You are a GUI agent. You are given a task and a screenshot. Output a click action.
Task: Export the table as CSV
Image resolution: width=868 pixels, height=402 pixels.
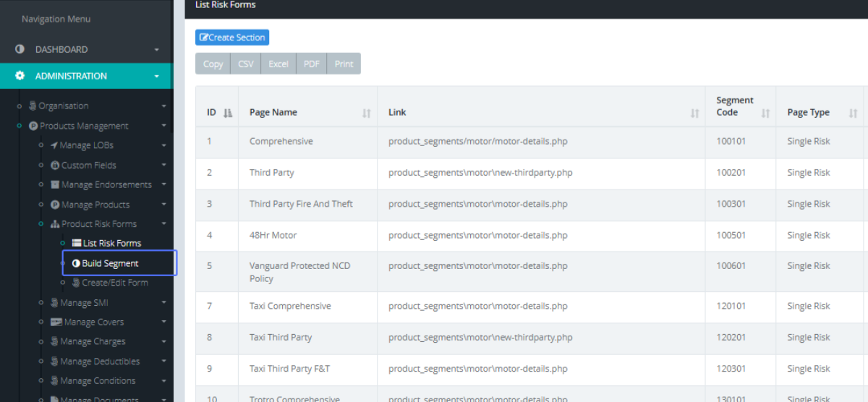click(x=246, y=64)
